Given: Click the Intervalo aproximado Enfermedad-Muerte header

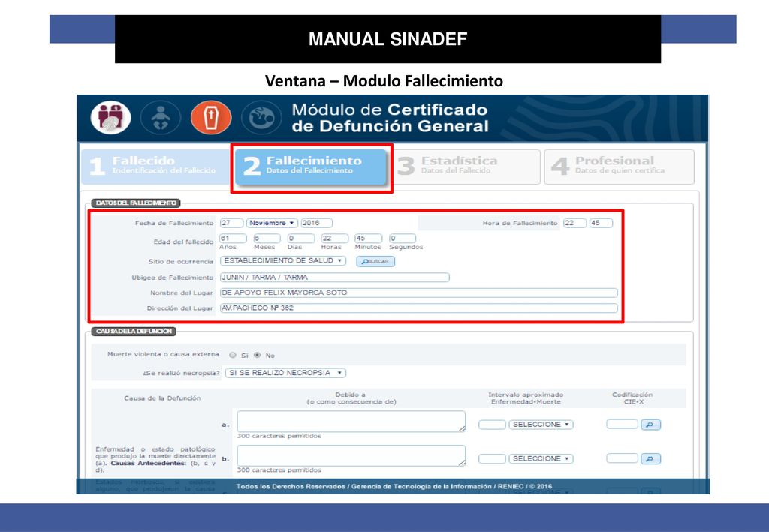Looking at the screenshot, I should tap(526, 398).
